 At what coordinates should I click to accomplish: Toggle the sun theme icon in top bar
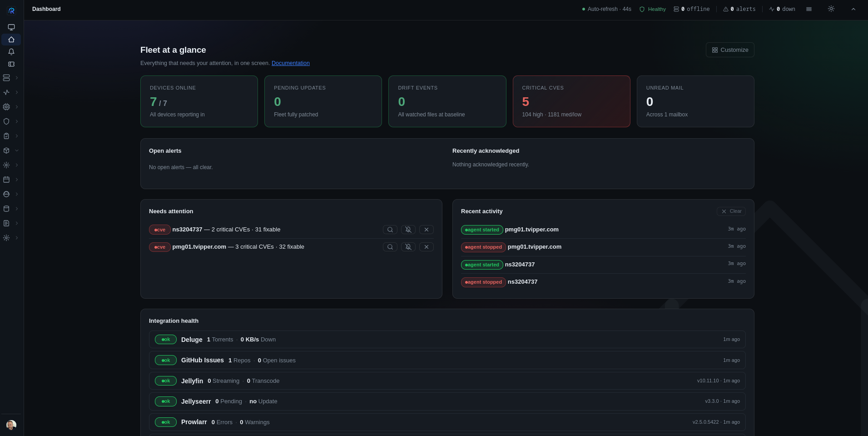831,9
